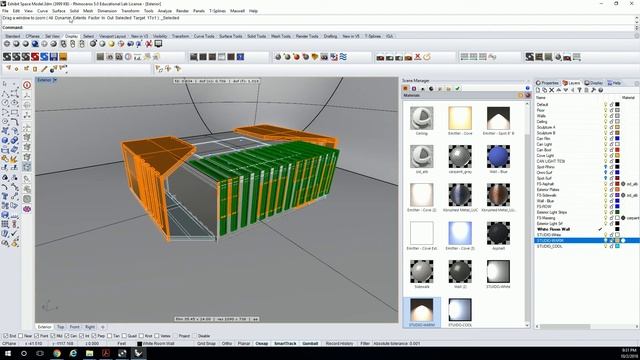The image size is (640, 360).
Task: Switch to the Render Tools toolbar tab
Action: [307, 36]
